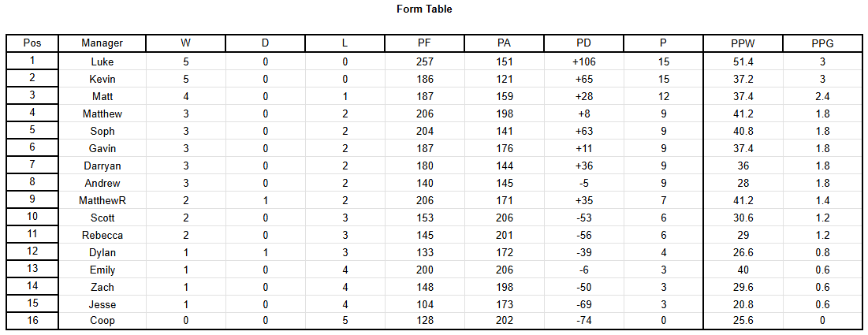Select the PPW column header

point(743,43)
